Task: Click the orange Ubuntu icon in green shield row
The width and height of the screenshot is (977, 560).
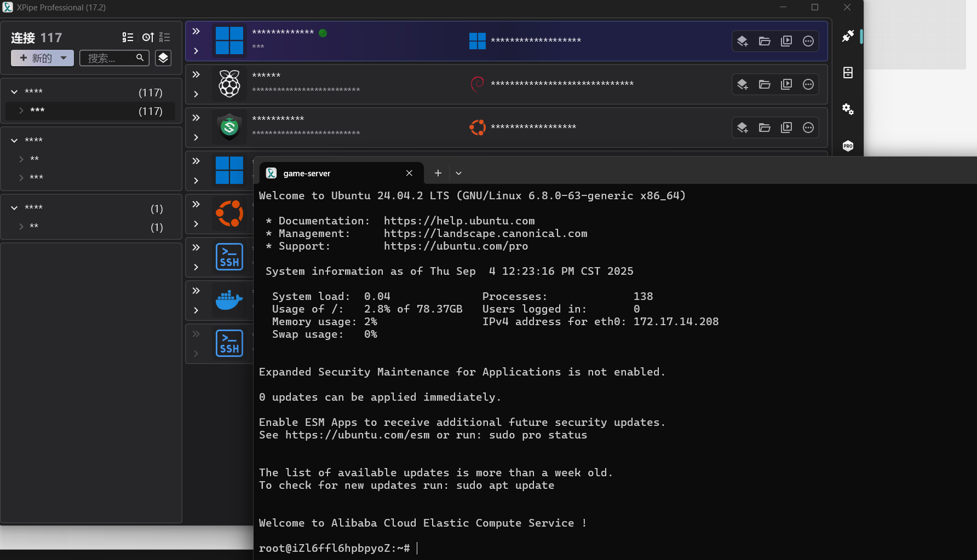Action: [478, 127]
